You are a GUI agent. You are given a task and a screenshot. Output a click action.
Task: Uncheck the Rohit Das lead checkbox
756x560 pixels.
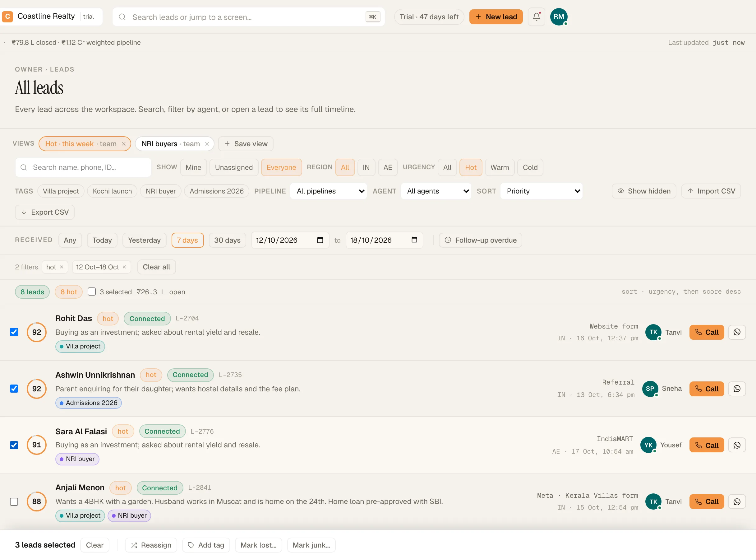(x=14, y=332)
